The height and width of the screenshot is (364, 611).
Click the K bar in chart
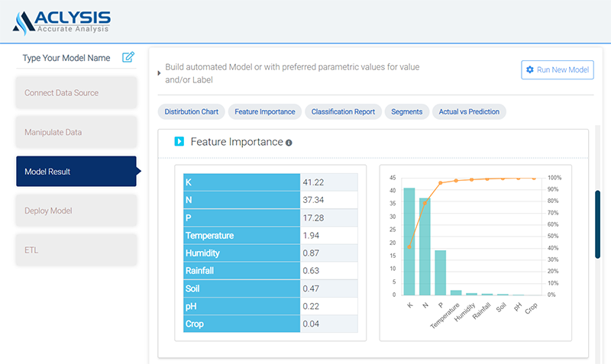pyautogui.click(x=409, y=241)
